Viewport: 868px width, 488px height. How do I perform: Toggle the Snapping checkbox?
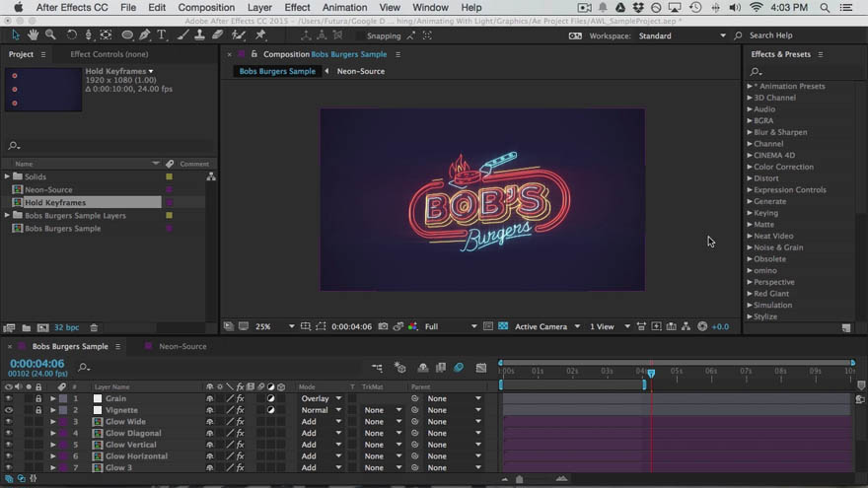click(x=360, y=35)
